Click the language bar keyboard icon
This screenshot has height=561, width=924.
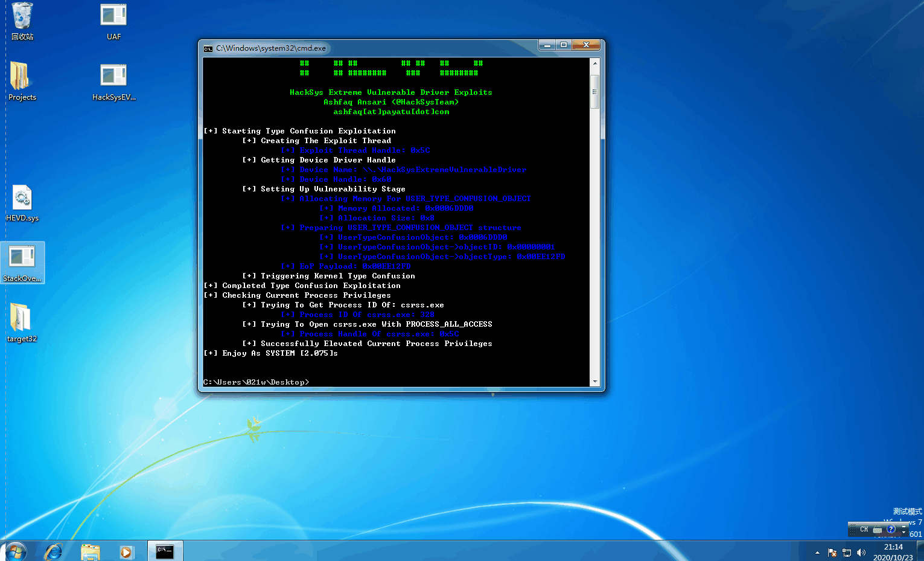point(878,530)
